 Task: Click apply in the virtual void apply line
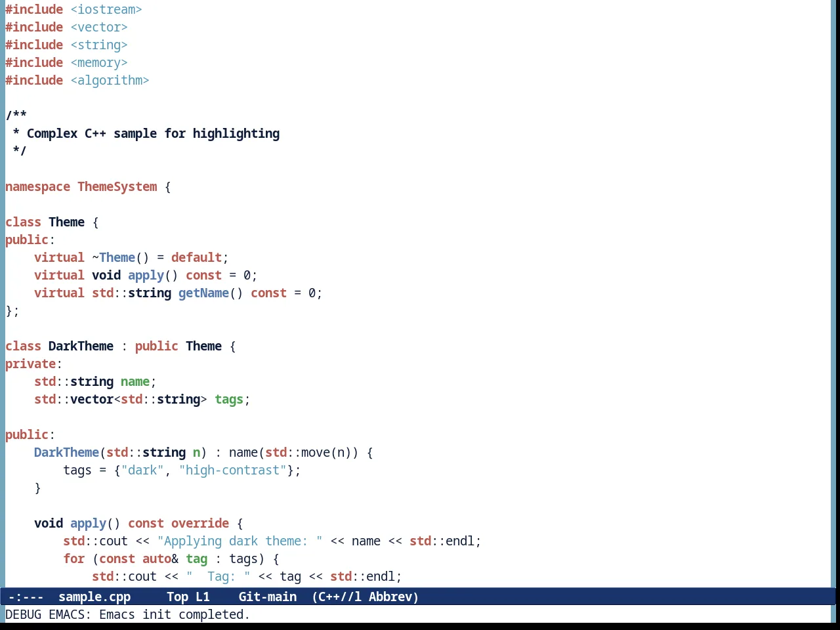(146, 275)
